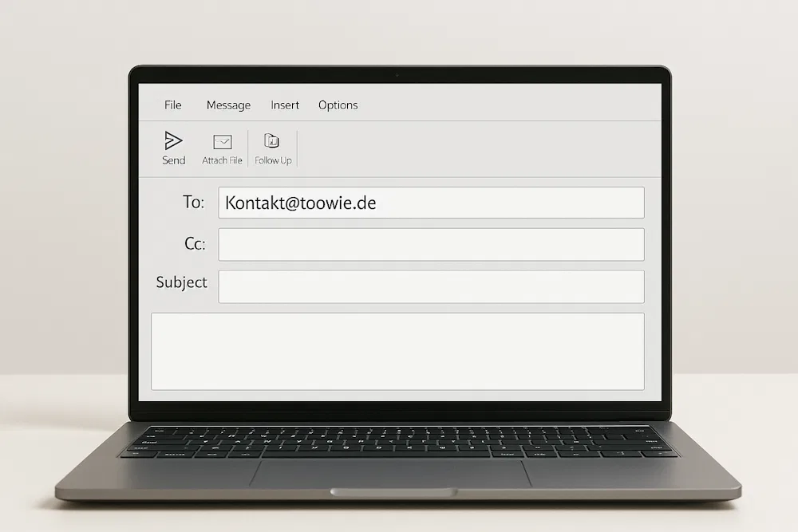Click the "Send" text label

(x=173, y=160)
